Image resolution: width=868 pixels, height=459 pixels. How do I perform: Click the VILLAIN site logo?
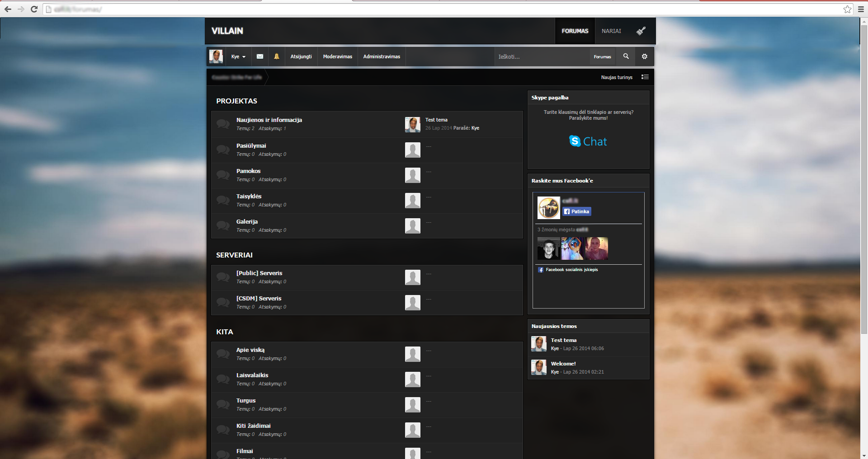pos(227,31)
